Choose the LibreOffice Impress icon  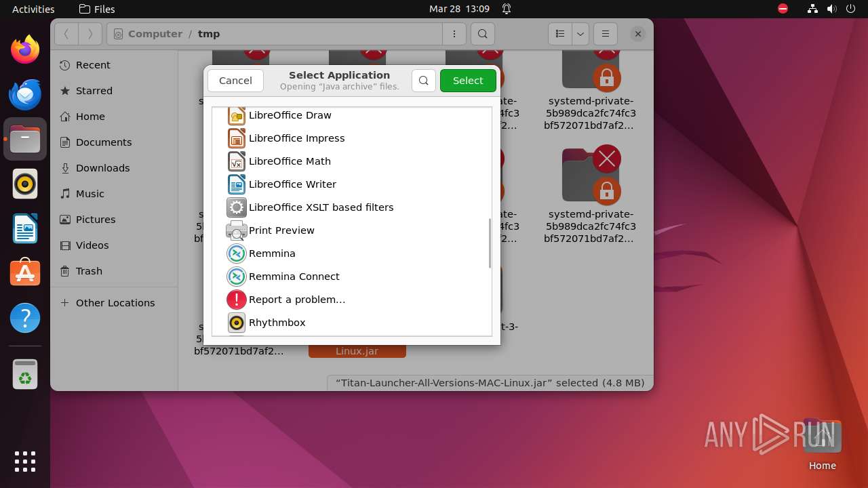(236, 138)
